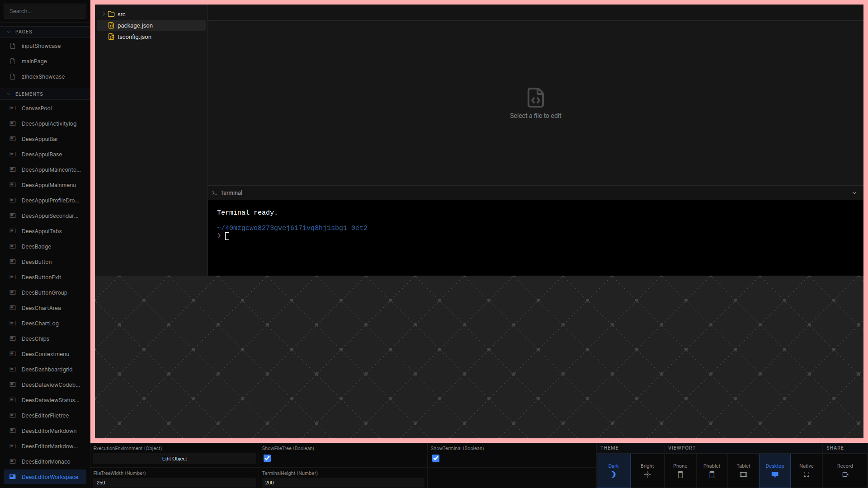Click the sidebar Search box

coord(45,11)
